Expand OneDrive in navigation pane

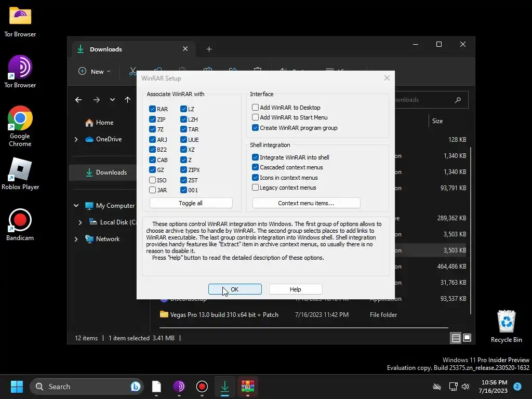point(76,139)
